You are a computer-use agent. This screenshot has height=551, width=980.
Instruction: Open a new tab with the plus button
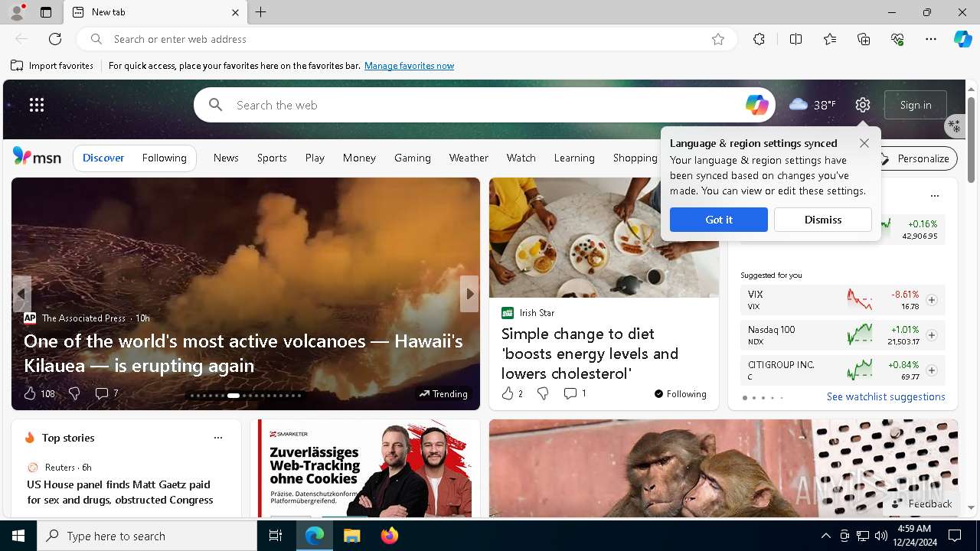coord(261,12)
